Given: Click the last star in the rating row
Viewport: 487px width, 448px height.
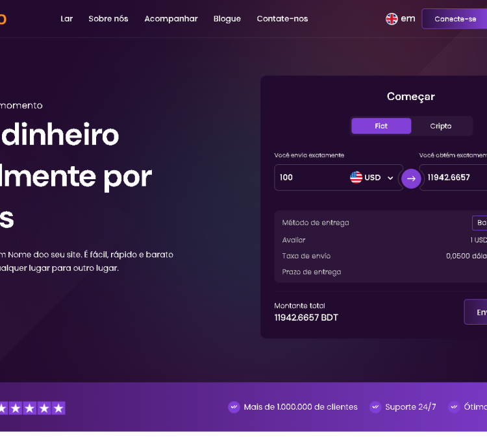Looking at the screenshot, I should click(x=58, y=408).
